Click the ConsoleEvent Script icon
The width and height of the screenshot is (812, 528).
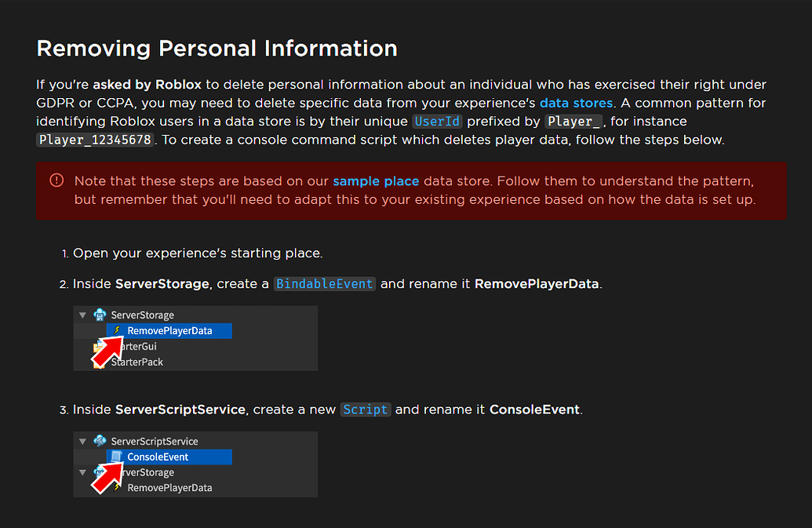pos(116,457)
